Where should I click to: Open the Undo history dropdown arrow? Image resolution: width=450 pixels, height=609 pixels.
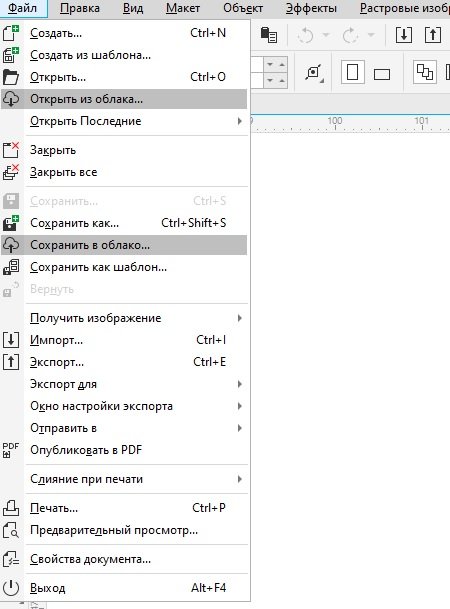[x=326, y=35]
